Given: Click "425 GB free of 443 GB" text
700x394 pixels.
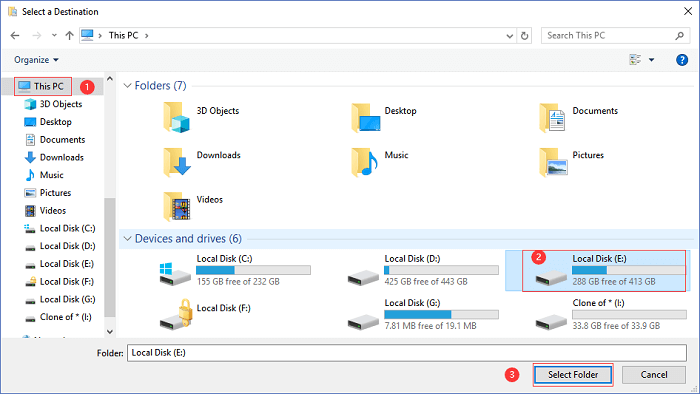Looking at the screenshot, I should [x=426, y=282].
